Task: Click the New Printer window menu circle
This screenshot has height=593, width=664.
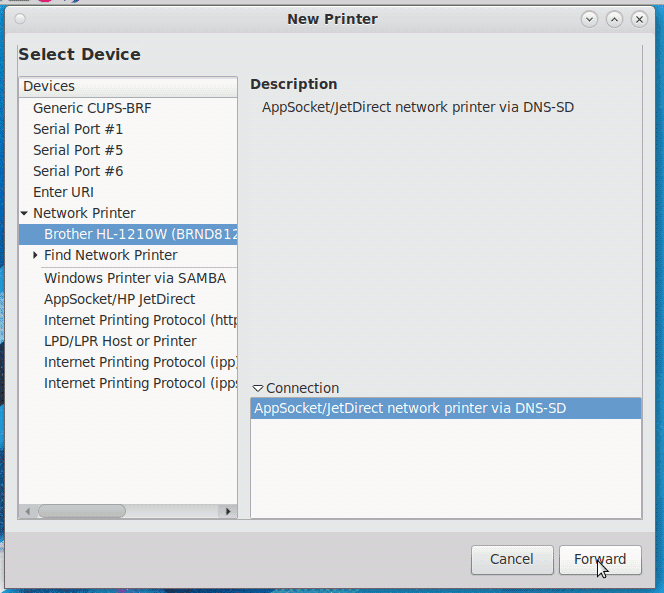Action: point(20,19)
